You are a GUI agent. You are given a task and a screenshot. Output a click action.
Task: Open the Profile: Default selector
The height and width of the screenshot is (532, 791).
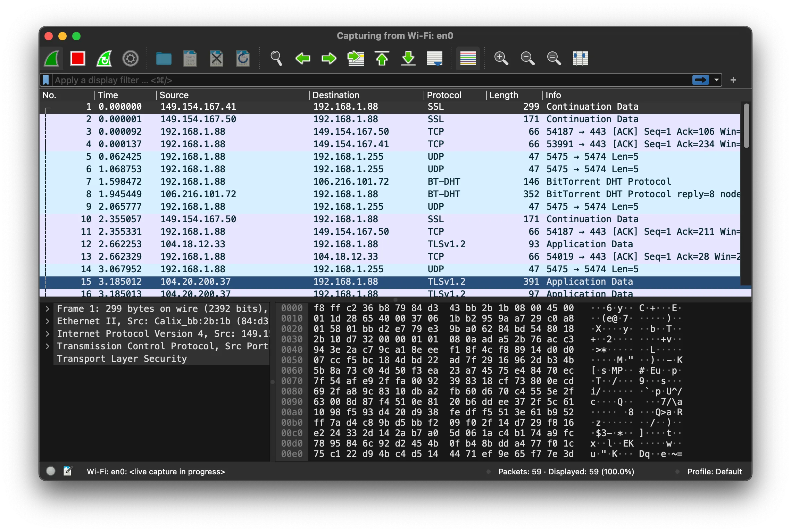pos(714,472)
